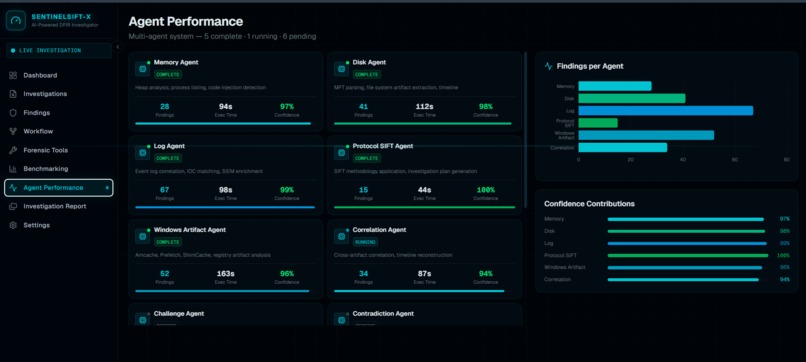The image size is (806, 362).
Task: Click the Protocol SIFT Agent chip icon
Action: [341, 153]
